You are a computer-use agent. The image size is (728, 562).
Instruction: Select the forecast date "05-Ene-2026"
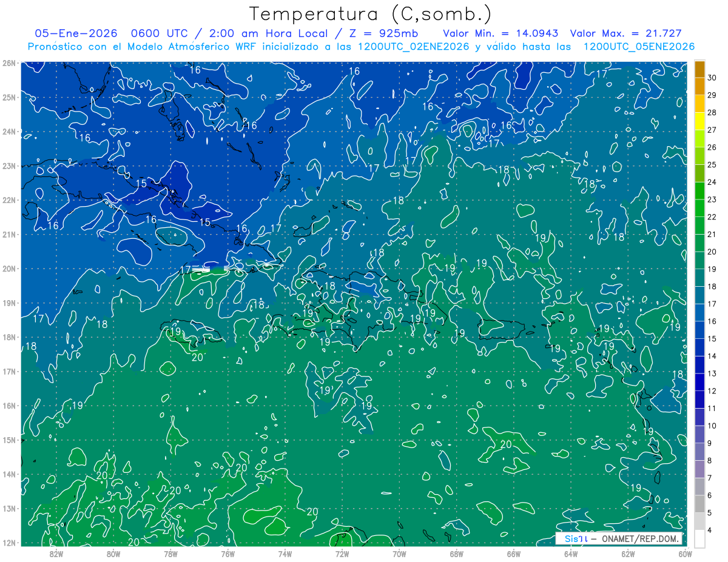point(76,34)
